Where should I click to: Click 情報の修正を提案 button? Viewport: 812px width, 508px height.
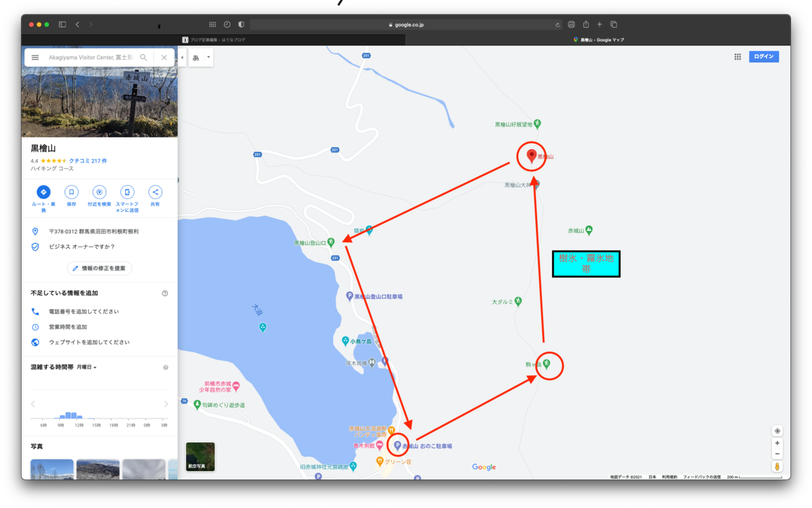coord(99,268)
